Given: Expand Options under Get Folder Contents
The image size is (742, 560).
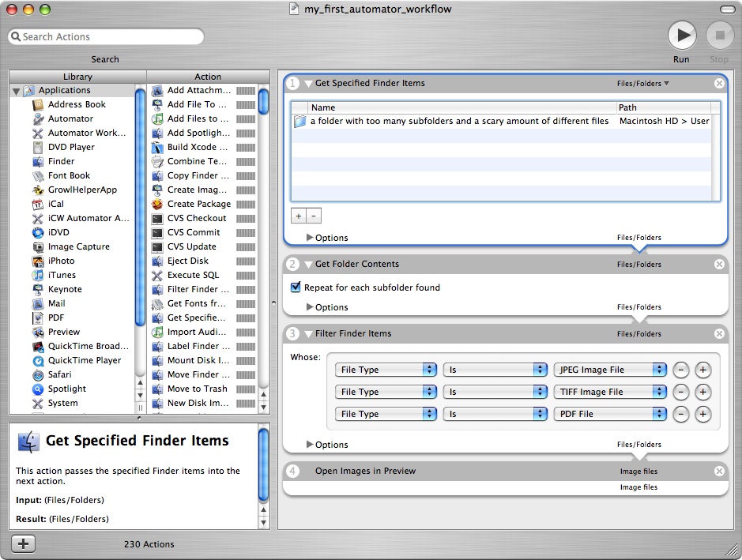Looking at the screenshot, I should point(310,306).
